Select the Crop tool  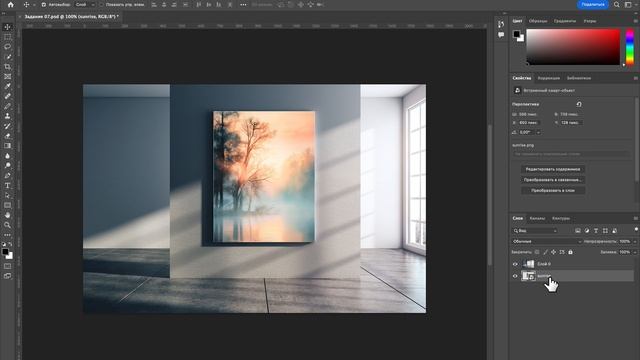7,67
